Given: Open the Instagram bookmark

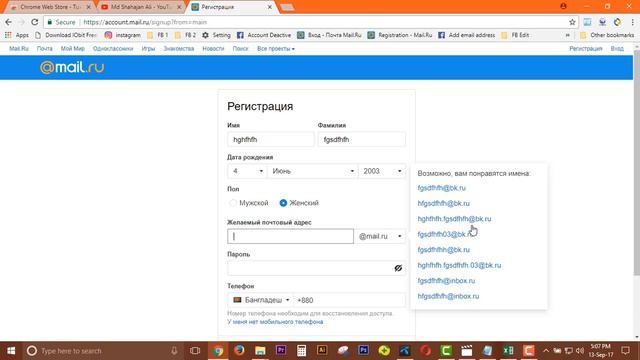Looking at the screenshot, I should (x=122, y=35).
